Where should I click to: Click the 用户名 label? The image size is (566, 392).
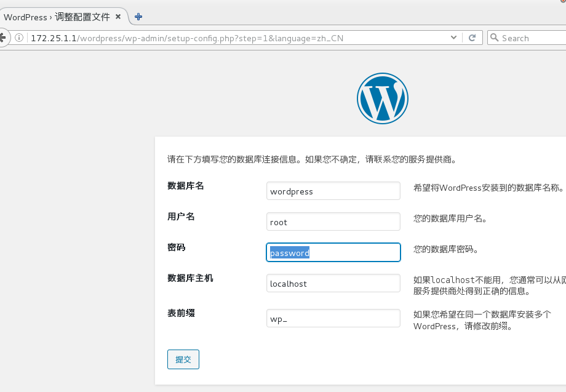pos(181,217)
